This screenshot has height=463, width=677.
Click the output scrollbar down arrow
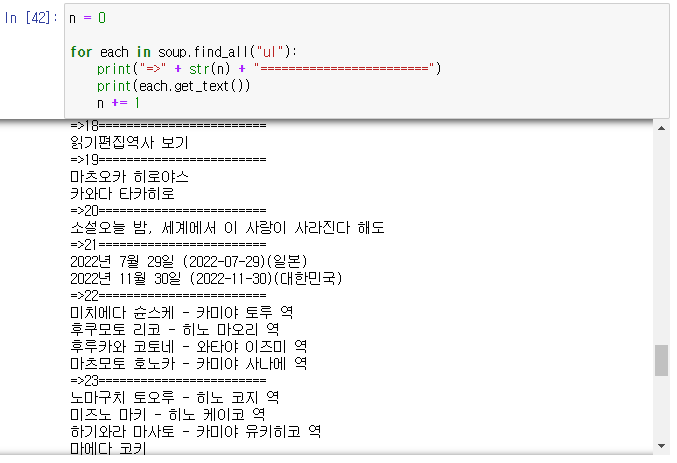(661, 446)
